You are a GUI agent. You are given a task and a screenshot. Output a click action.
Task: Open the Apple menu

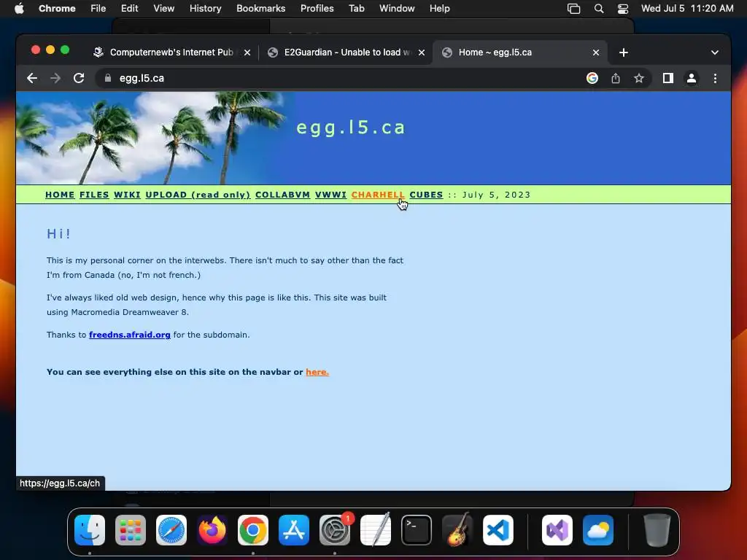pos(19,9)
